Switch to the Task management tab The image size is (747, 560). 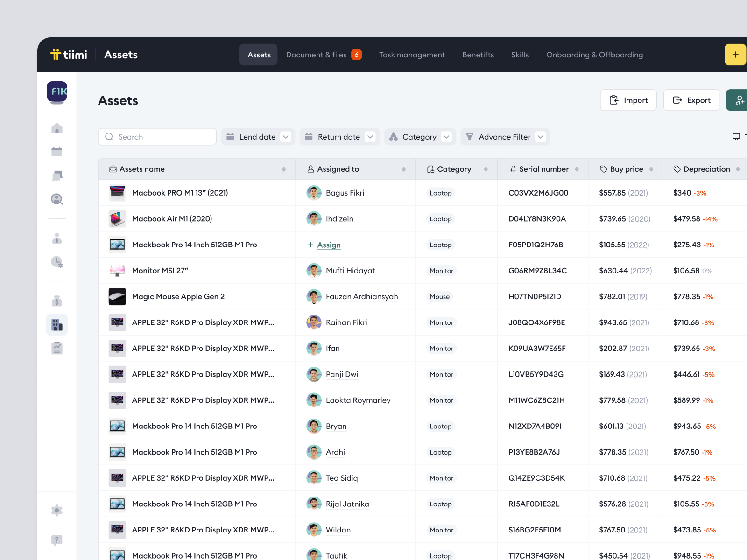click(x=412, y=55)
